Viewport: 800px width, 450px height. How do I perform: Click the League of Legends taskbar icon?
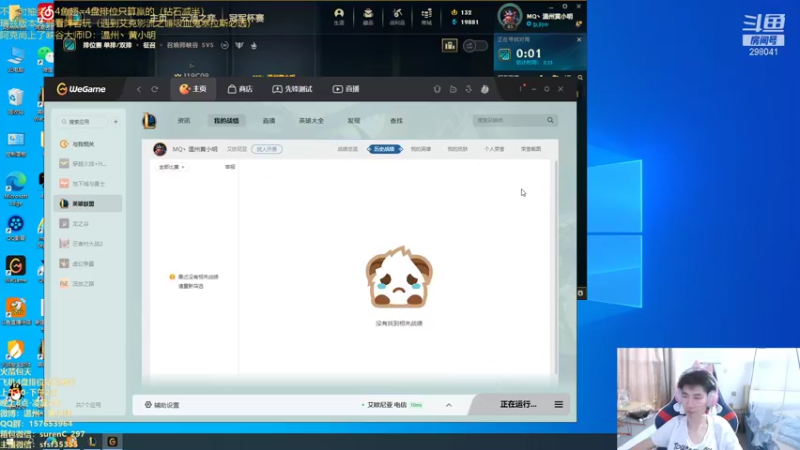pos(92,441)
